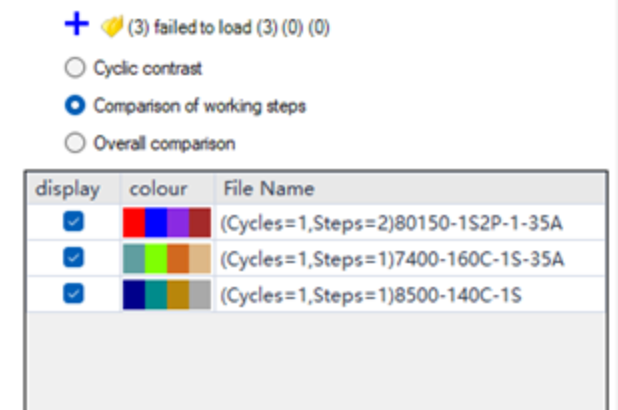Select file row (Cycles=1,Steps=2)80150-1S2P-1-35A
Screen dimensions: 618x410
coord(392,222)
